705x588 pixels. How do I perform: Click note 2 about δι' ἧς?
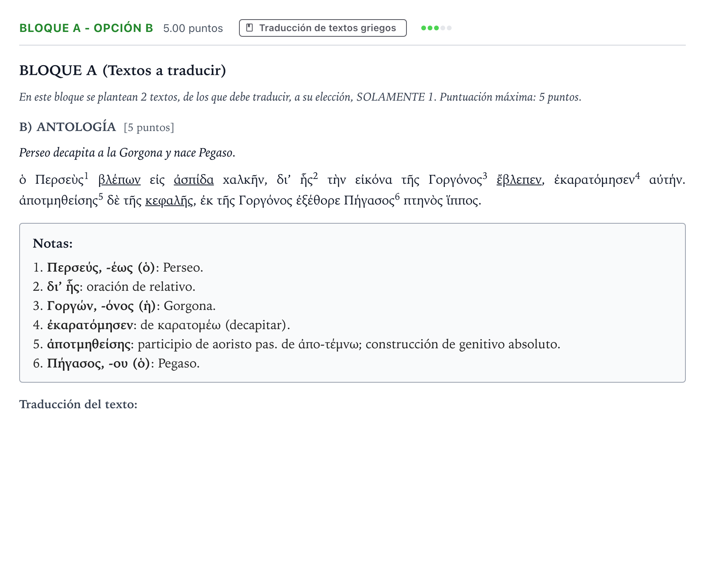tap(114, 286)
